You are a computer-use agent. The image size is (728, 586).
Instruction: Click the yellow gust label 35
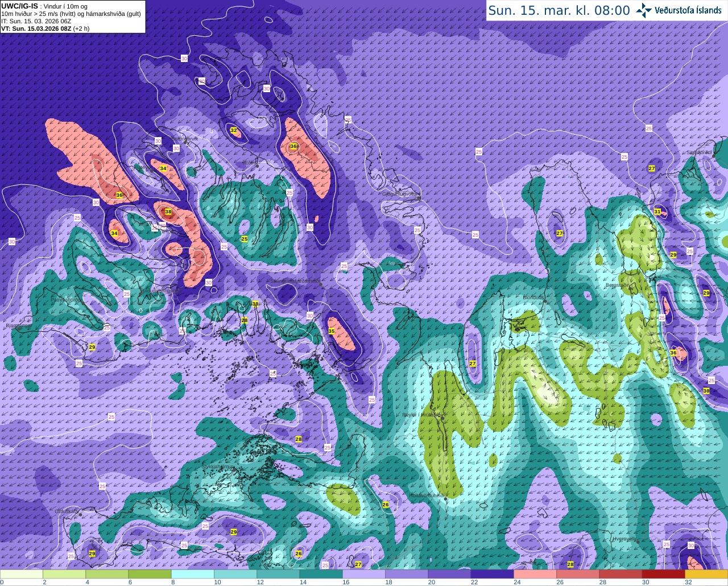[x=332, y=331]
